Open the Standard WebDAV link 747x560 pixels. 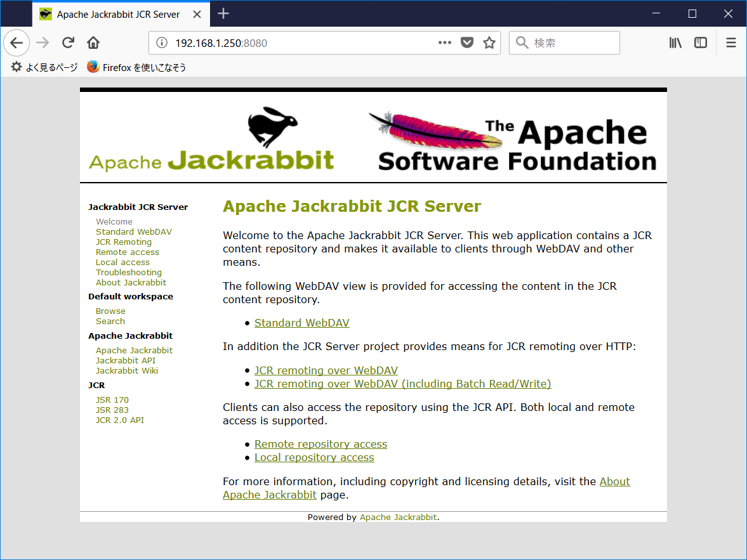coord(301,323)
